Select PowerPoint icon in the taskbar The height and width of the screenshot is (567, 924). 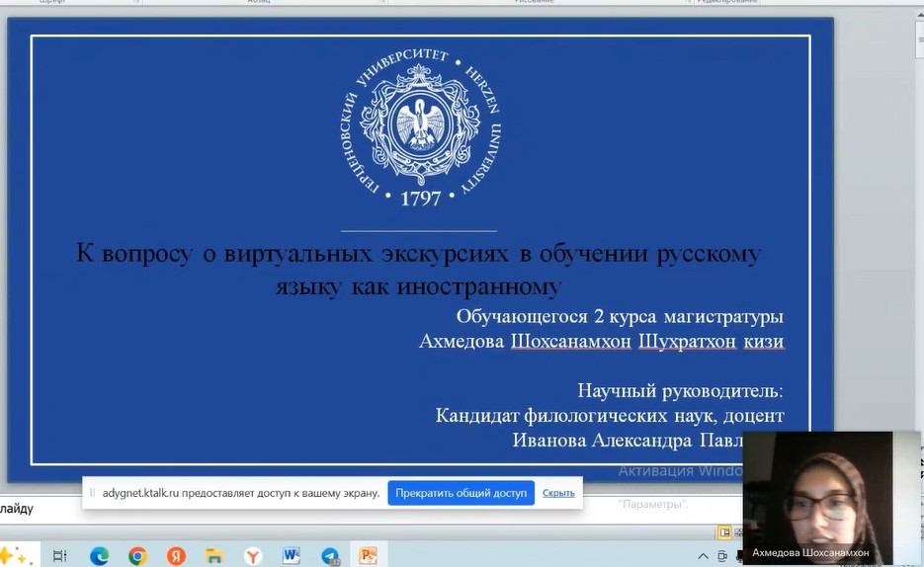[x=369, y=555]
